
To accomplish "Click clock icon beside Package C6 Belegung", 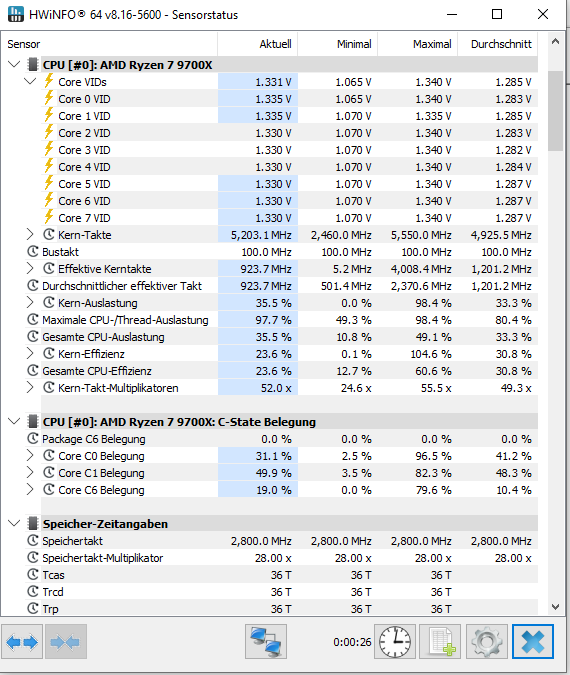I will (33, 439).
